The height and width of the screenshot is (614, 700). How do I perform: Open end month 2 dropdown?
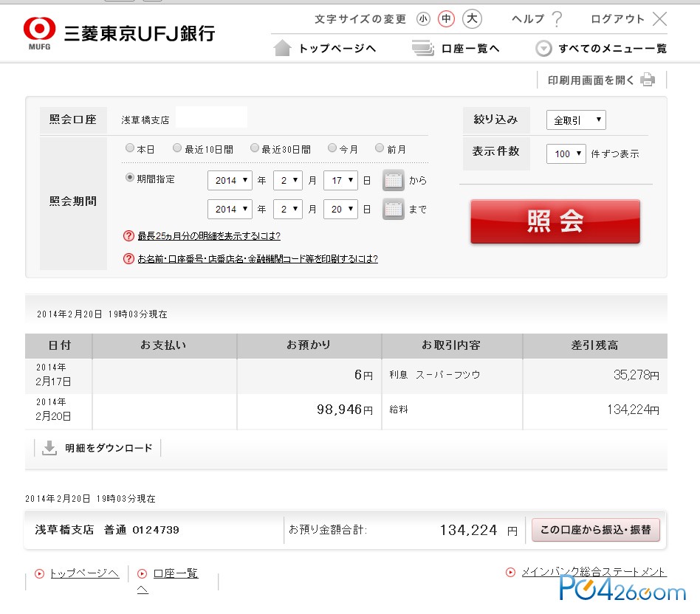288,209
